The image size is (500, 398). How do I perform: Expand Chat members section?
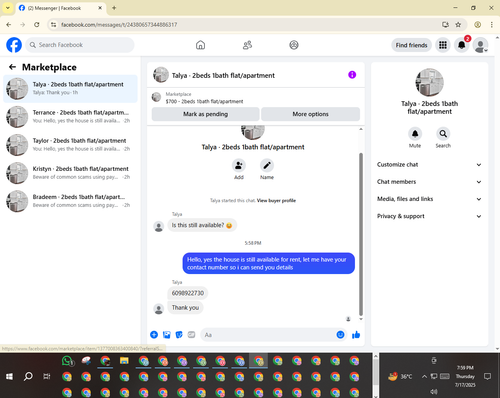[x=429, y=182]
